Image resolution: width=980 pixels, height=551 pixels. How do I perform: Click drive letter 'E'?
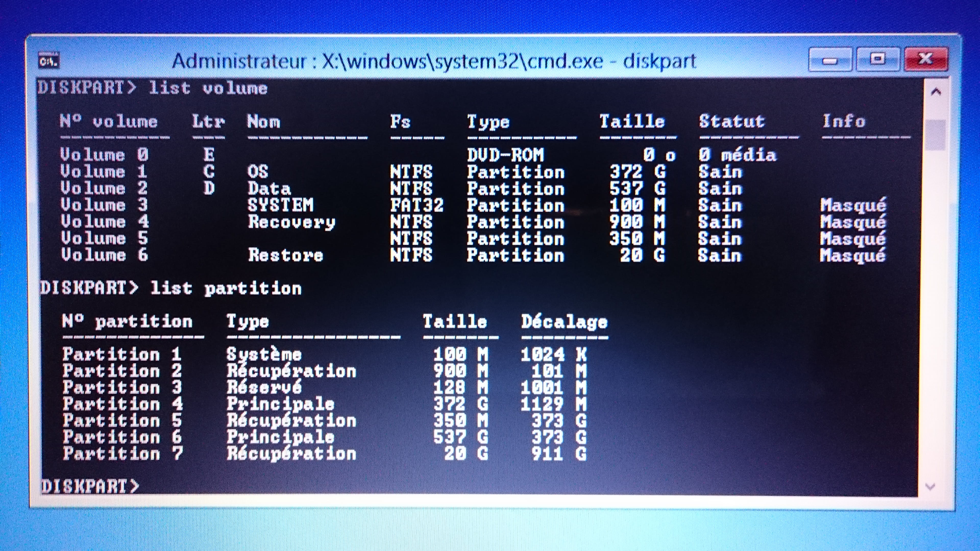click(209, 154)
